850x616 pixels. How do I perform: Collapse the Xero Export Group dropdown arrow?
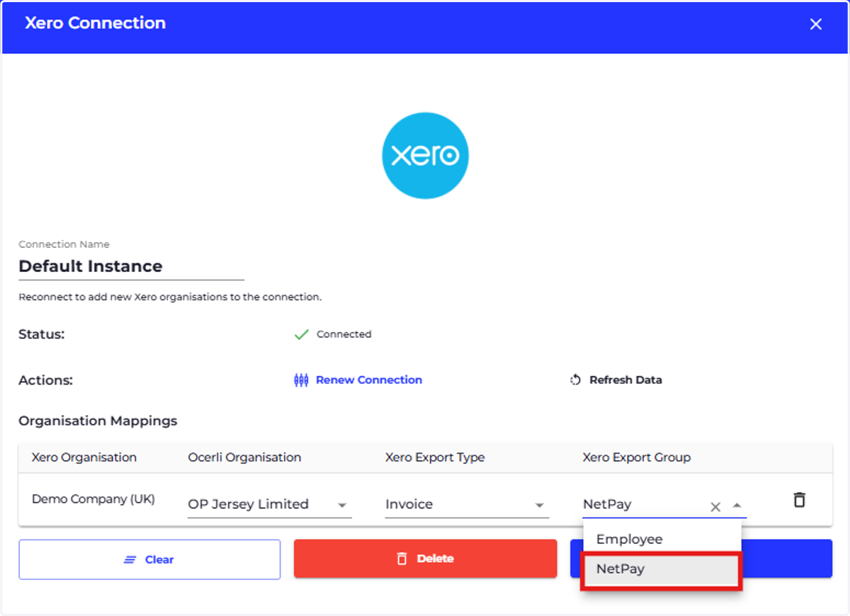737,506
